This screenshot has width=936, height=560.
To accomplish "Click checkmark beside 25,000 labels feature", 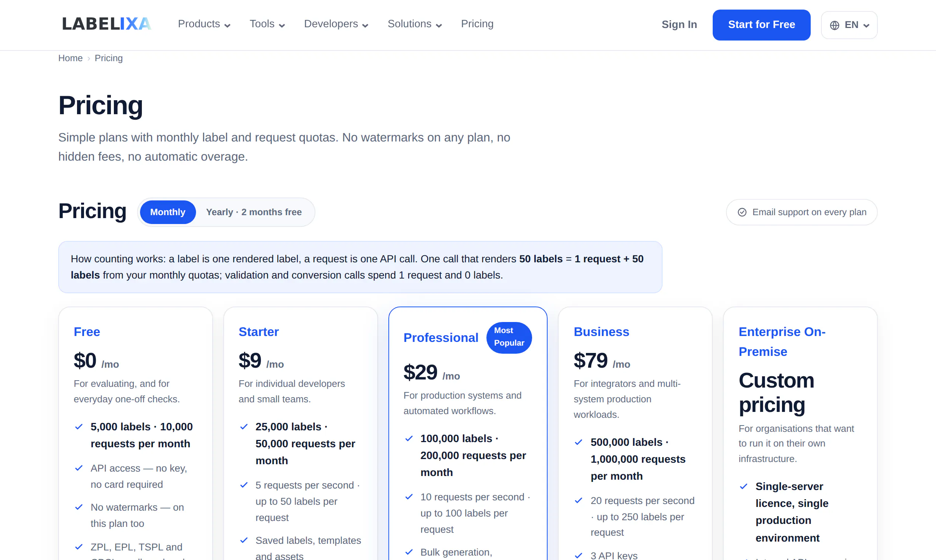I will pyautogui.click(x=244, y=427).
